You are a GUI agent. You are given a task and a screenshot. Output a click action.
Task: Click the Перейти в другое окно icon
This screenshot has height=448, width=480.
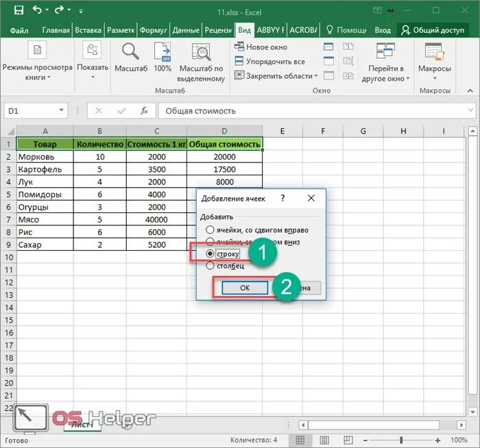tap(385, 51)
